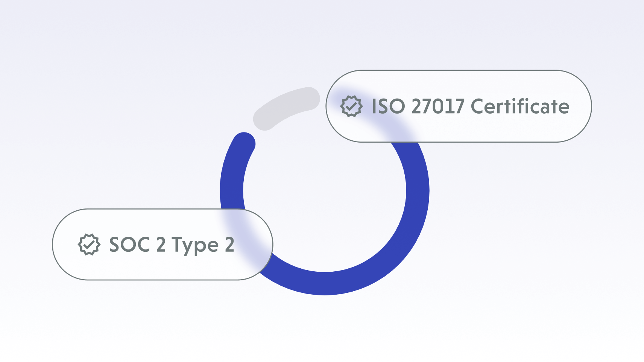Image resolution: width=644 pixels, height=362 pixels.
Task: Click the empty center of the progress ring
Action: pyautogui.click(x=325, y=190)
